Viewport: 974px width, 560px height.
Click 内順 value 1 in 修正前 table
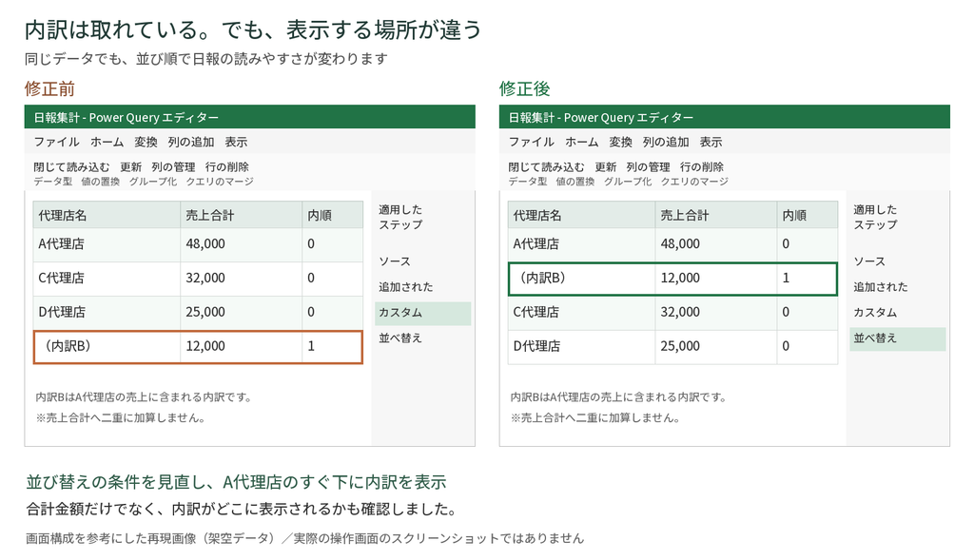pos(332,346)
